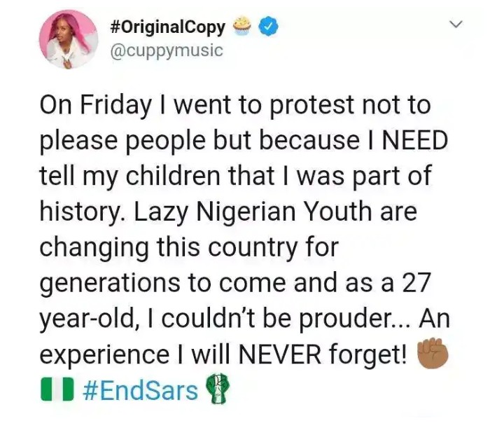The image size is (504, 435).
Task: Open the #EndSars hashtag
Action: click(x=140, y=389)
